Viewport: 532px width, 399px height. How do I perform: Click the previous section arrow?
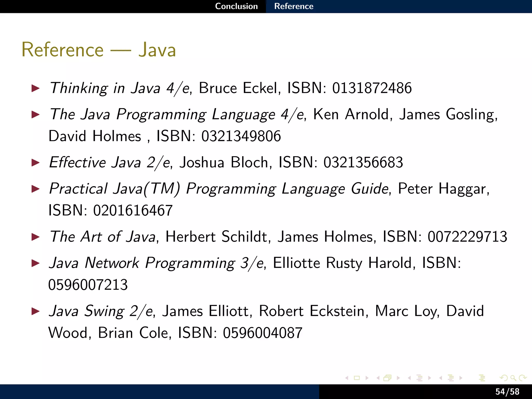click(x=441, y=378)
